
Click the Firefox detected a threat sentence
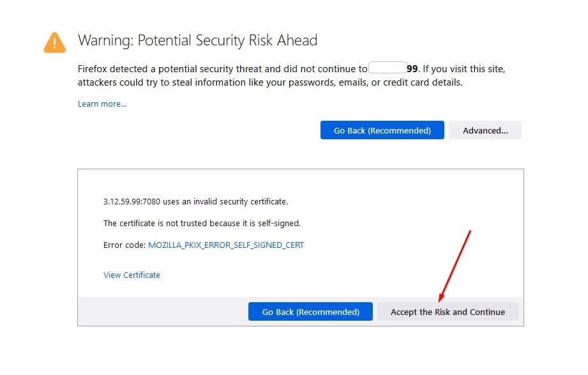click(x=222, y=69)
